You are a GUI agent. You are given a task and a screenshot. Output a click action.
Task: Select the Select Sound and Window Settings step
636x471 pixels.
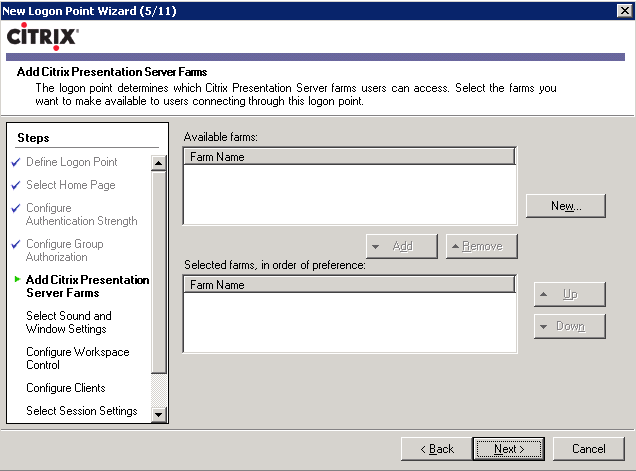click(69, 322)
